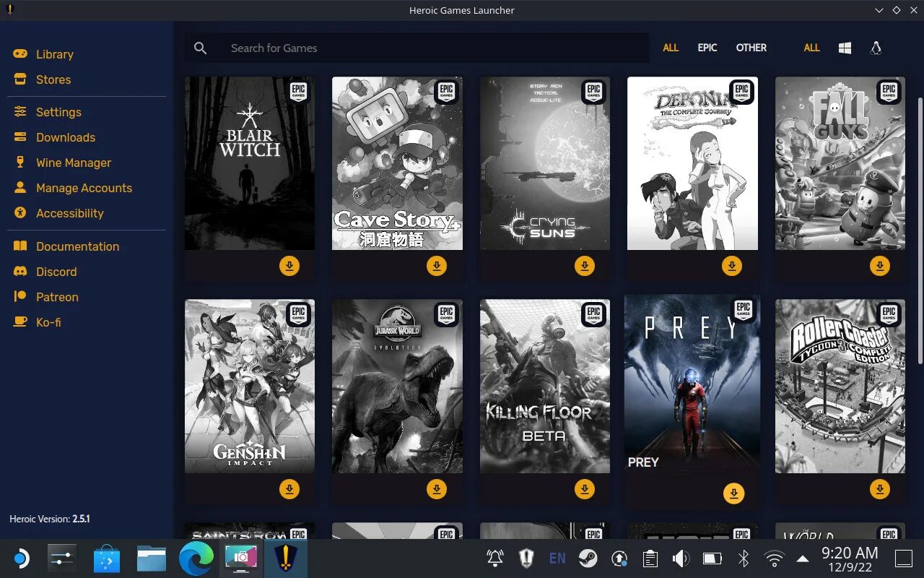Open Bluetooth settings in tray

(743, 558)
